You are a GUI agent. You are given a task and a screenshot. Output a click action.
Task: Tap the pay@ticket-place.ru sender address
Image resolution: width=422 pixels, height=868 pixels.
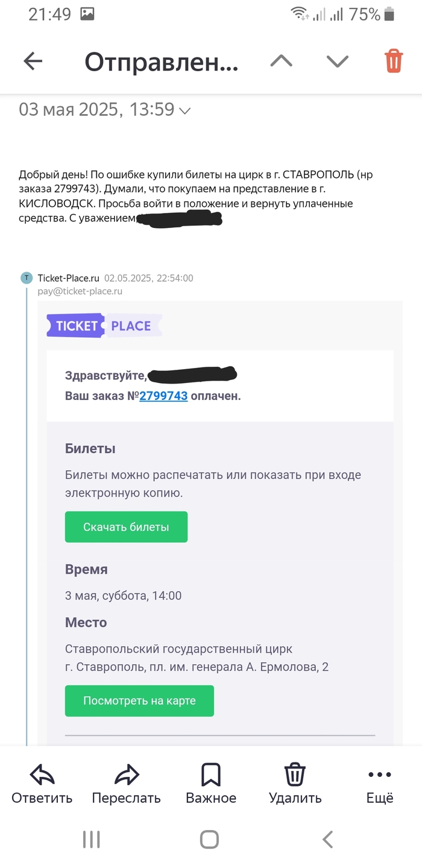tap(80, 291)
